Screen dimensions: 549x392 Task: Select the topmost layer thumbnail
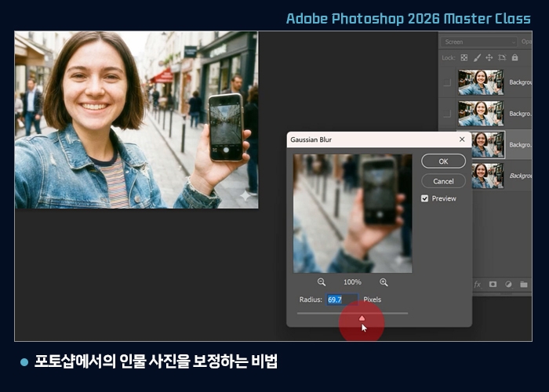pyautogui.click(x=481, y=82)
